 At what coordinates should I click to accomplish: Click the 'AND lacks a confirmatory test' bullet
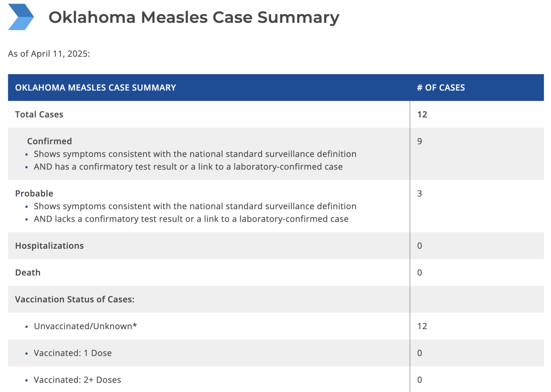coord(191,219)
